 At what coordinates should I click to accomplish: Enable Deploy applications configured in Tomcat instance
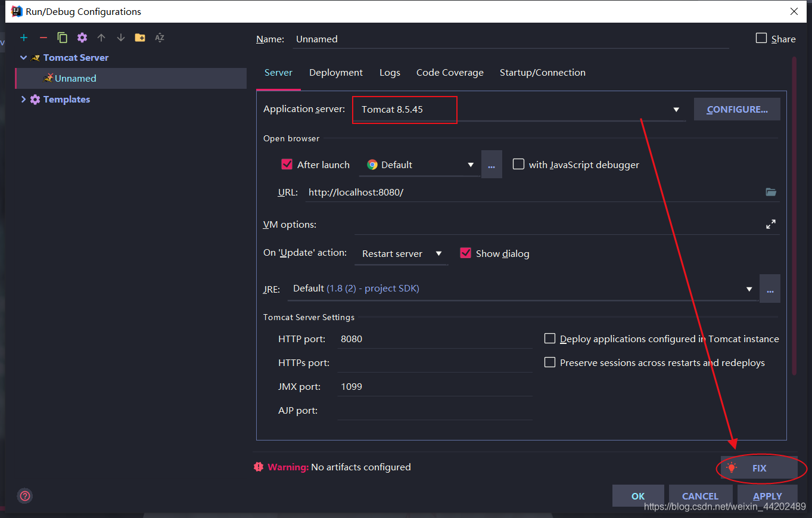tap(550, 339)
